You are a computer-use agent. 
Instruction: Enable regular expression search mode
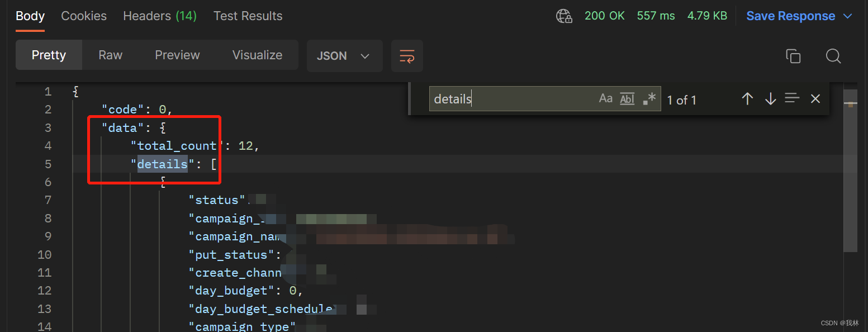coord(648,98)
